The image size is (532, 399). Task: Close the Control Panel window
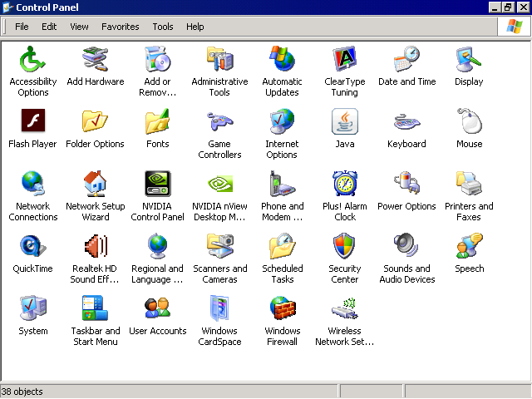[x=524, y=7]
